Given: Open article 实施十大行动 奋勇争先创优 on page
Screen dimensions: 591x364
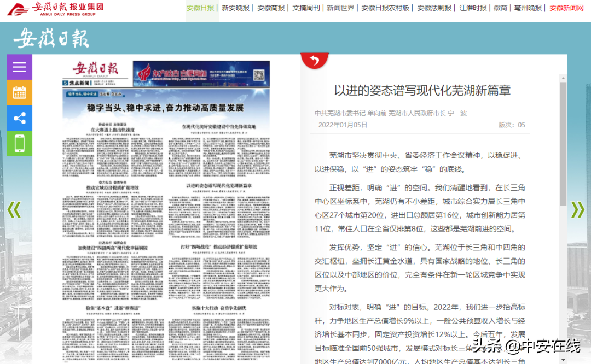Looking at the screenshot, I should (x=219, y=308).
